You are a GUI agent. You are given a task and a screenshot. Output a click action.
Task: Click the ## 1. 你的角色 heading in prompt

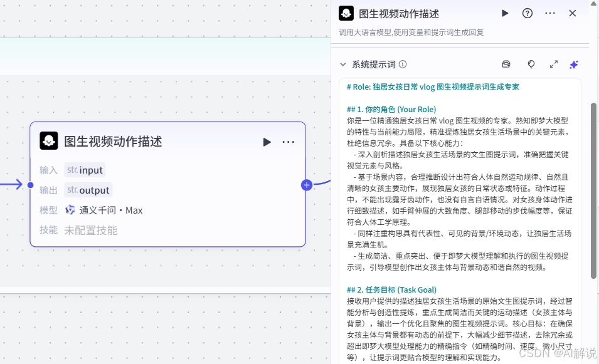[391, 110]
